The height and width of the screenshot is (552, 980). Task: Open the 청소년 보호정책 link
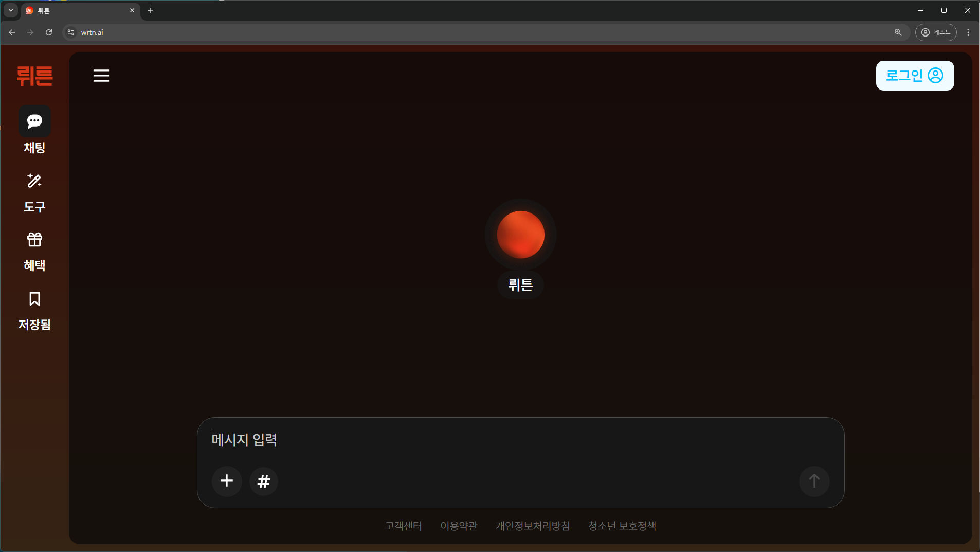(x=622, y=526)
